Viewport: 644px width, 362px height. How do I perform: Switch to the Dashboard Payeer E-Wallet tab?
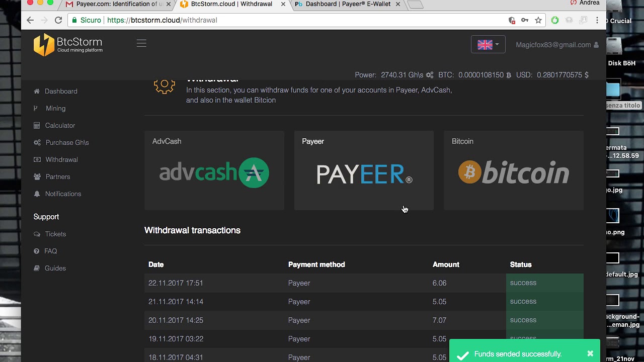[x=348, y=4]
